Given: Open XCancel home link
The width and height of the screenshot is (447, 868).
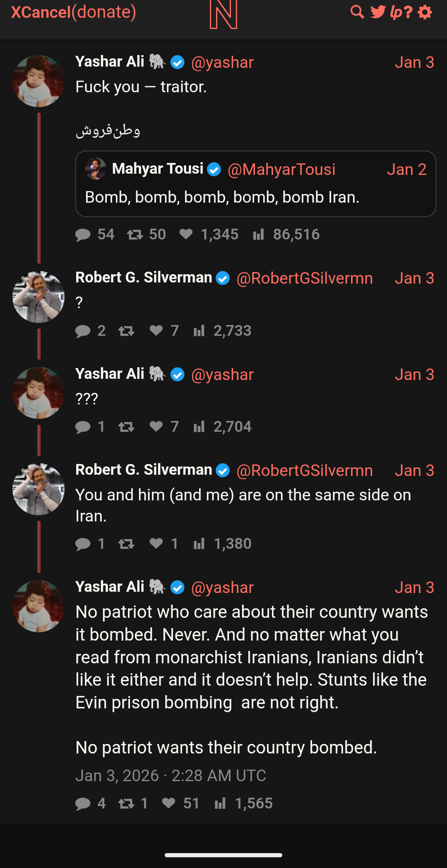Looking at the screenshot, I should pyautogui.click(x=41, y=12).
